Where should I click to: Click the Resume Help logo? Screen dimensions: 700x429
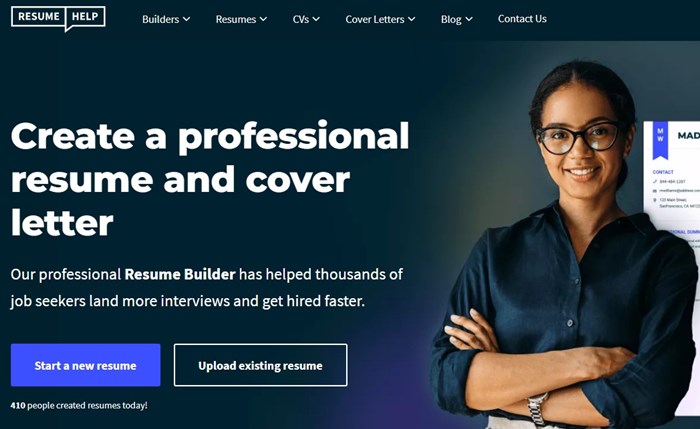point(58,18)
